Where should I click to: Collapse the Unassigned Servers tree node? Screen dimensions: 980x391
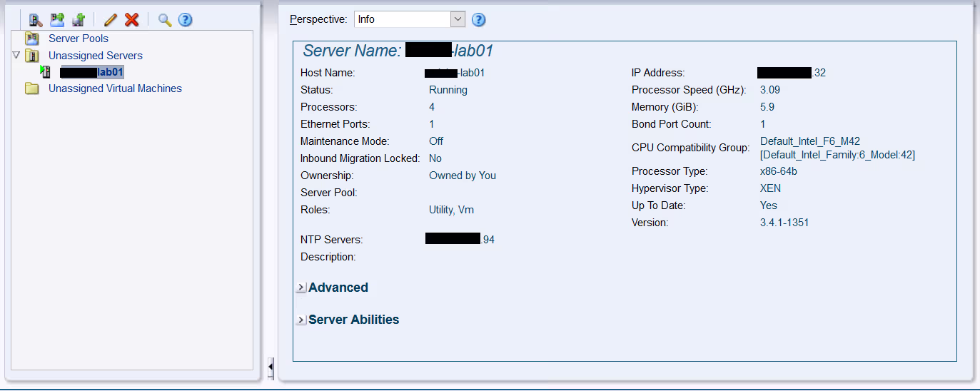coord(16,55)
